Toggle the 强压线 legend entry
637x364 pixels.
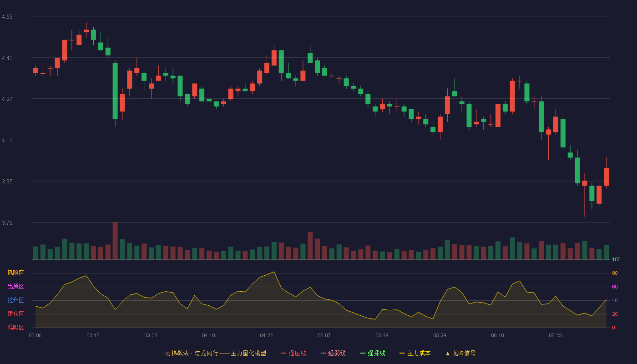293,353
